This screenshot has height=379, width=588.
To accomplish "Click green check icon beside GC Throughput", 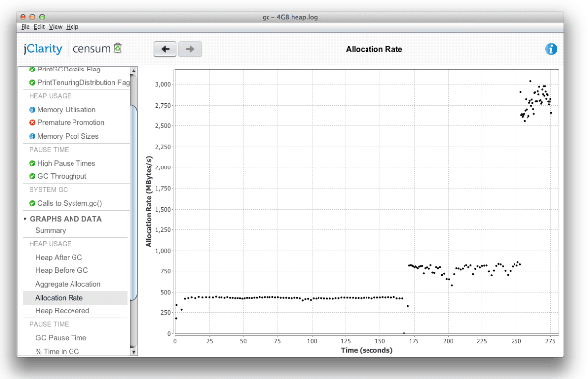I will click(x=32, y=176).
